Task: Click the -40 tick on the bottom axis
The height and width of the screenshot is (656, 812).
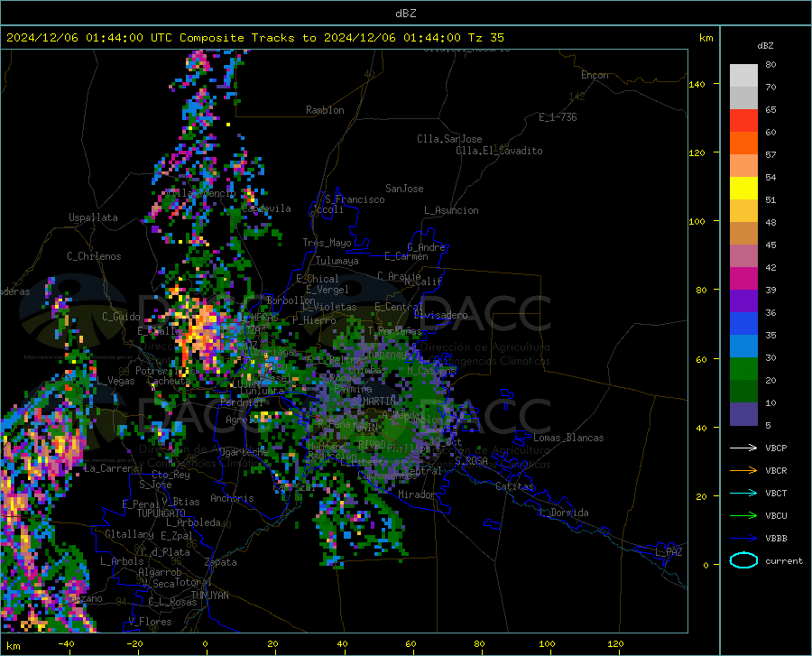Action: 66,644
